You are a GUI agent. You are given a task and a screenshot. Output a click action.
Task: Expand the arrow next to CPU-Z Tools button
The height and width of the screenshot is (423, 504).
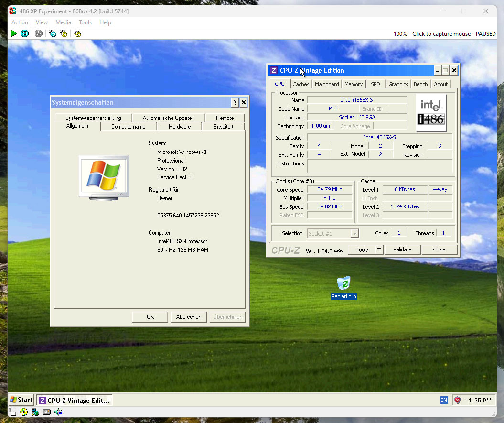pos(379,249)
